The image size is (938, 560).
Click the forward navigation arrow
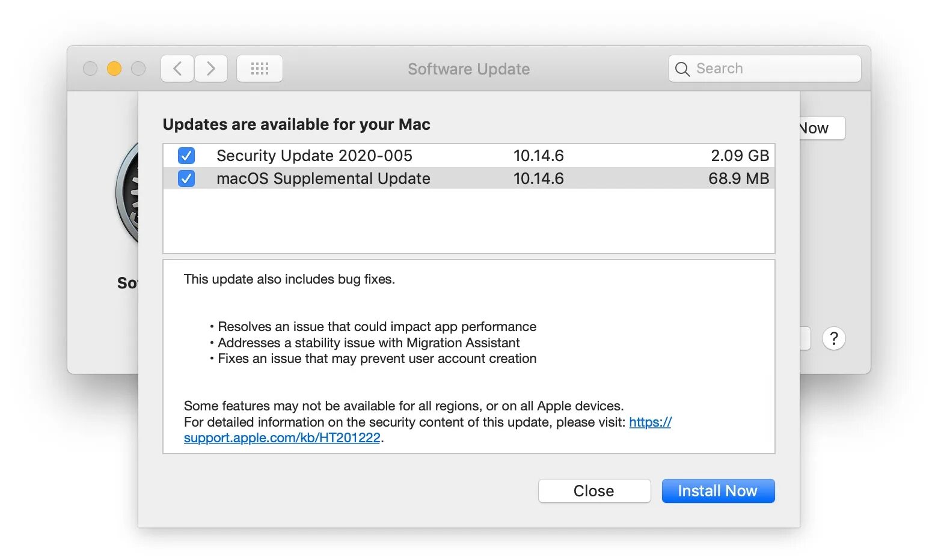pyautogui.click(x=211, y=68)
